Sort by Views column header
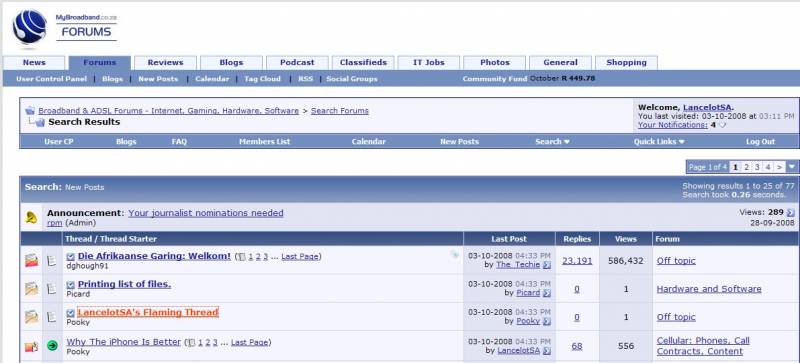800x363 pixels. (626, 238)
